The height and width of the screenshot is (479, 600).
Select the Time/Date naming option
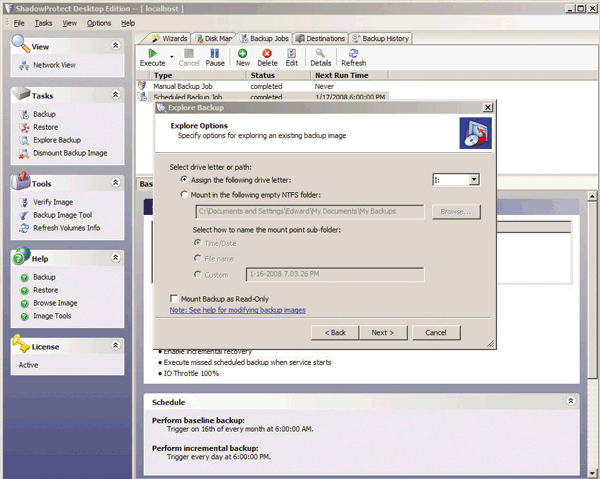point(197,243)
